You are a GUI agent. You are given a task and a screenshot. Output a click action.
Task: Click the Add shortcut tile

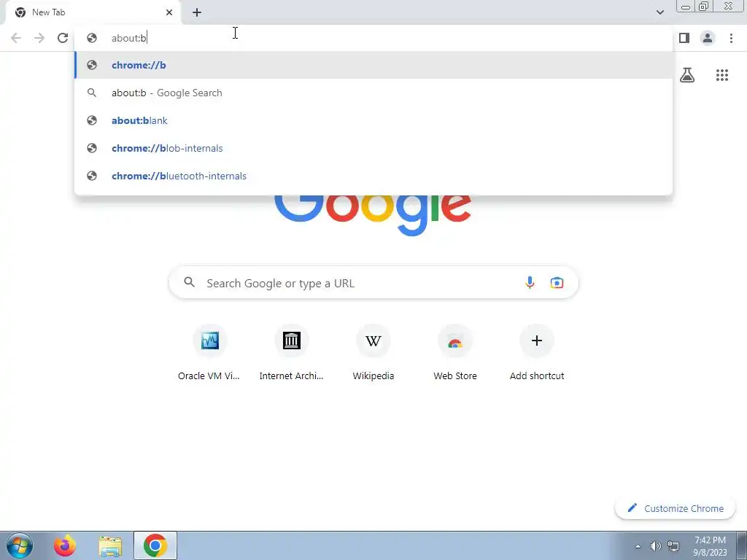(x=537, y=354)
